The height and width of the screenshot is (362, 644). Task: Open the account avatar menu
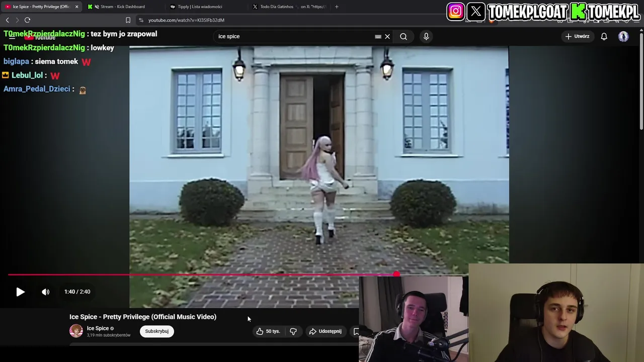[x=623, y=36]
